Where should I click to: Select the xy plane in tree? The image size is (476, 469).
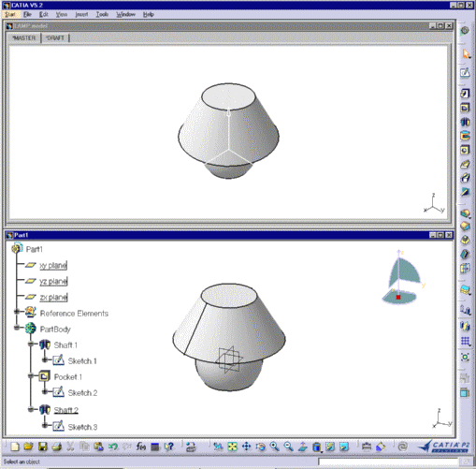coord(53,266)
